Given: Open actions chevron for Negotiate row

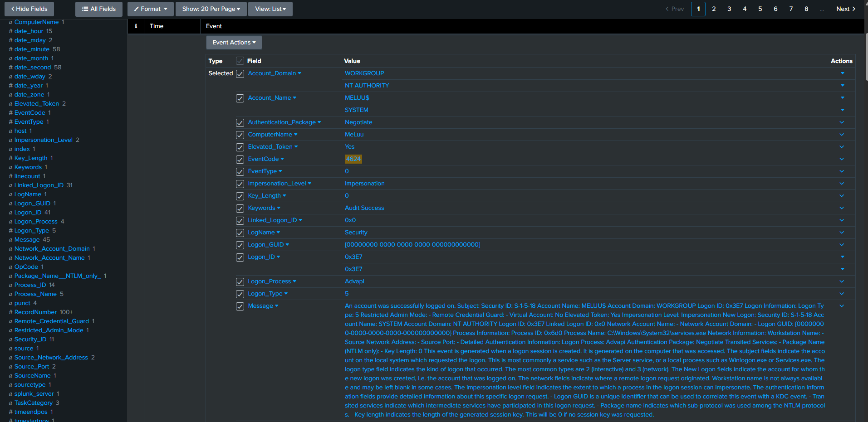Looking at the screenshot, I should tap(842, 122).
